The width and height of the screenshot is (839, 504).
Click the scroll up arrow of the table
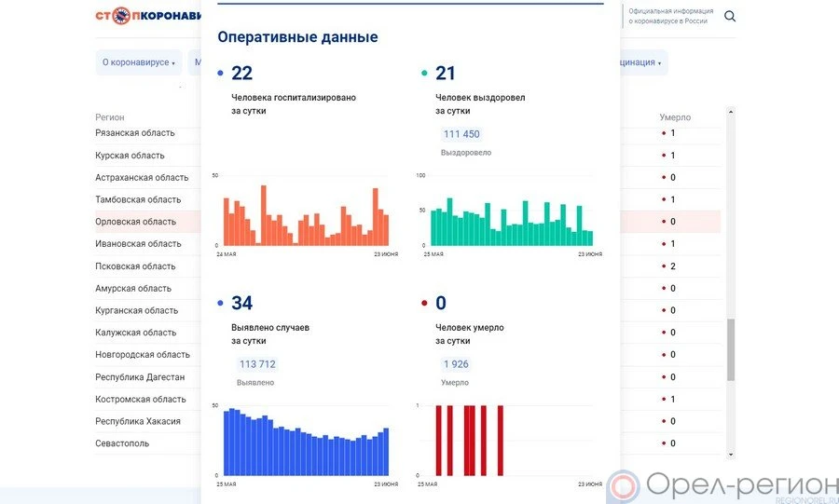tap(730, 112)
